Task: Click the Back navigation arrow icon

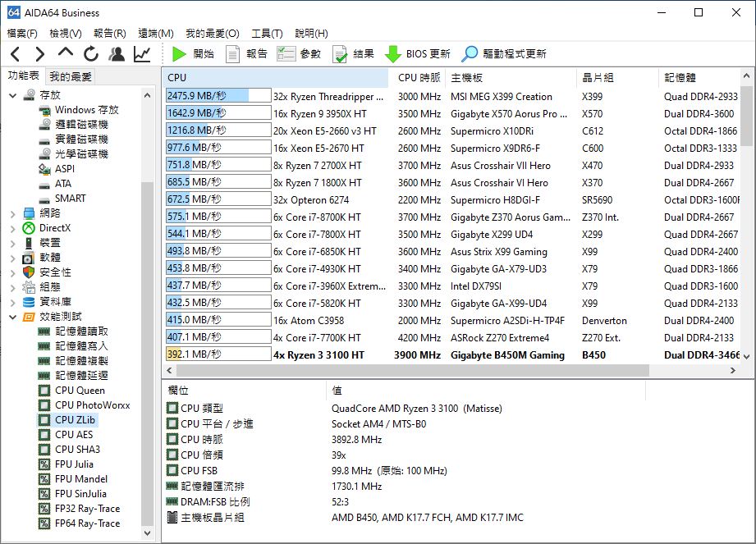Action: (x=16, y=54)
